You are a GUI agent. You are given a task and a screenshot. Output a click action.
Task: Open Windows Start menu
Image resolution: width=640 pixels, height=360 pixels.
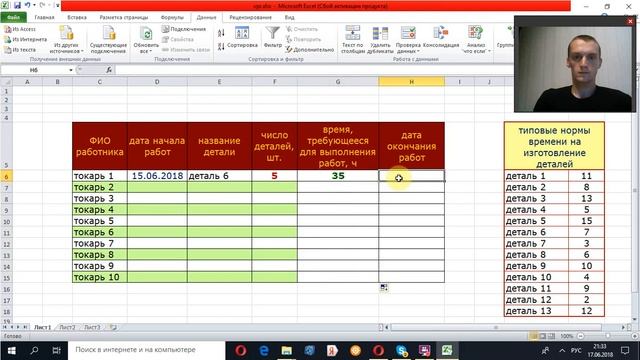point(11,350)
